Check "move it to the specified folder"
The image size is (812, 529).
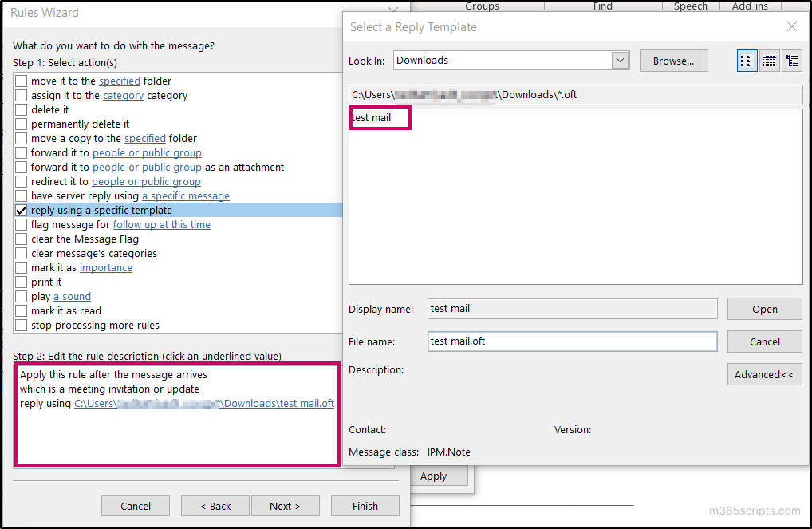click(x=21, y=81)
